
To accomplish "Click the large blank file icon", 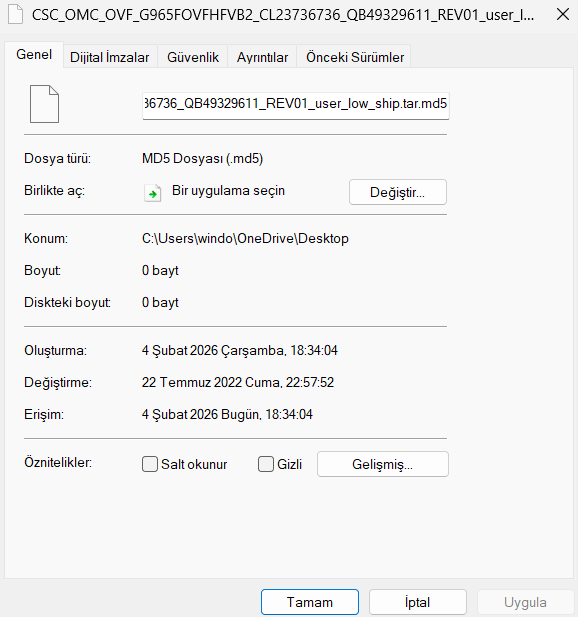I will coord(44,104).
